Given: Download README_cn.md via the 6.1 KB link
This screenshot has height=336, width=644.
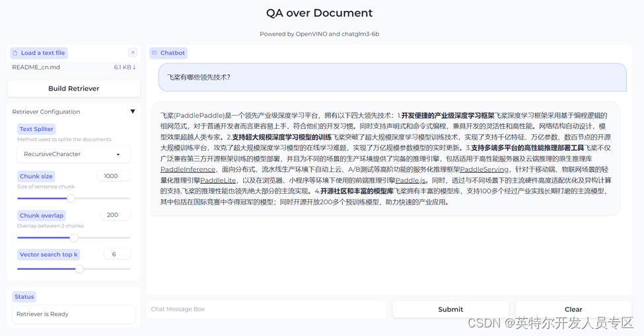Looking at the screenshot, I should pyautogui.click(x=124, y=67).
